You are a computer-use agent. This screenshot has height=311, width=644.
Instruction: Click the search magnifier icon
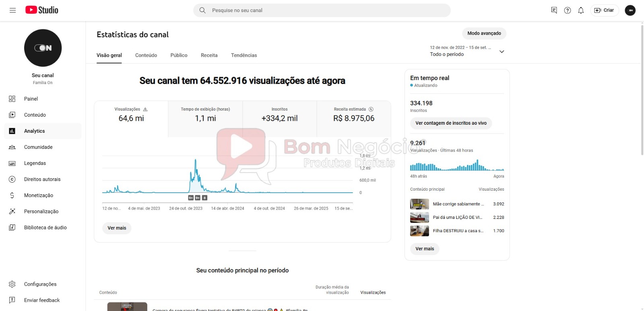202,10
